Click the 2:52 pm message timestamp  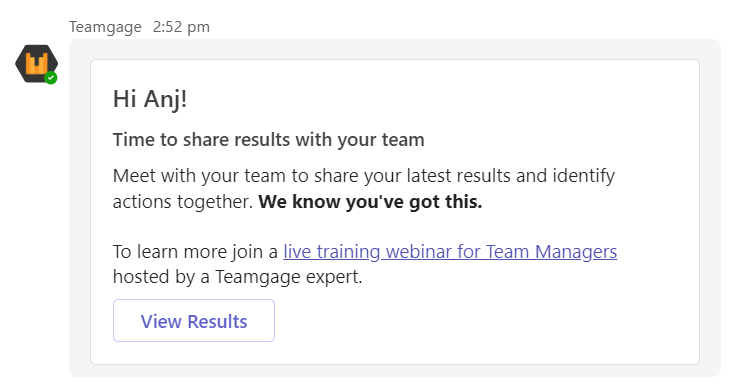tap(181, 27)
